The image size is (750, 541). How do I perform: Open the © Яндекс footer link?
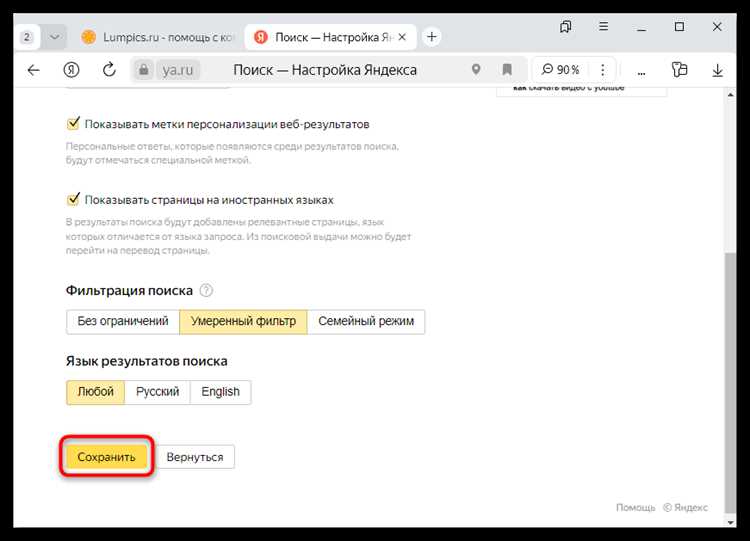pyautogui.click(x=685, y=508)
